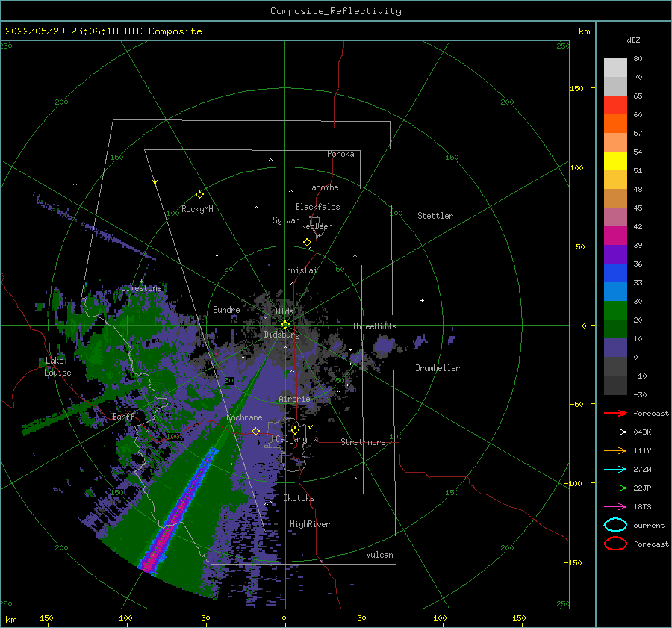Image resolution: width=672 pixels, height=628 pixels.
Task: Click the Lacombe city label
Action: click(x=323, y=187)
